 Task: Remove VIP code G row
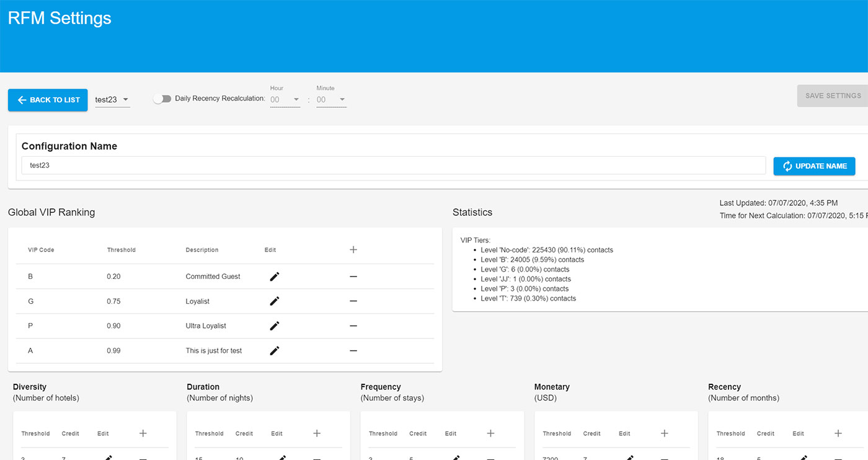coord(353,301)
